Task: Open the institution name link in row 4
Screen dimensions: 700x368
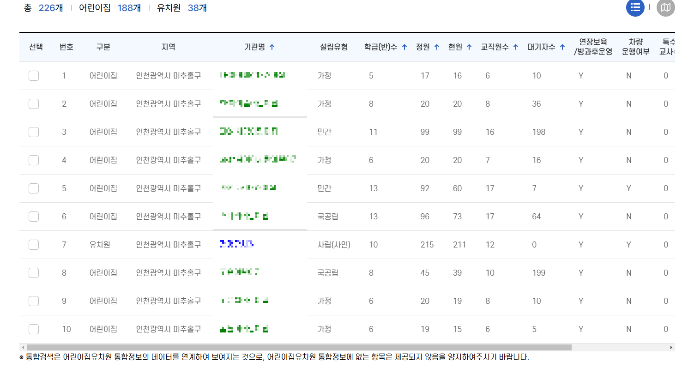Action: click(258, 159)
